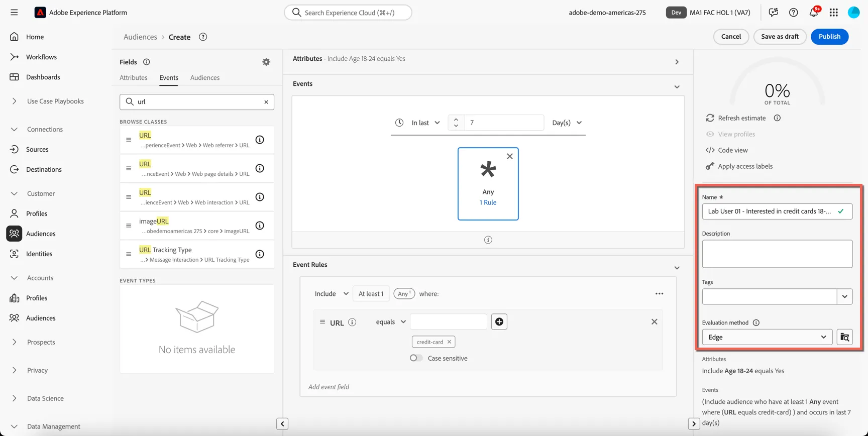Click the Cancel button

[731, 37]
